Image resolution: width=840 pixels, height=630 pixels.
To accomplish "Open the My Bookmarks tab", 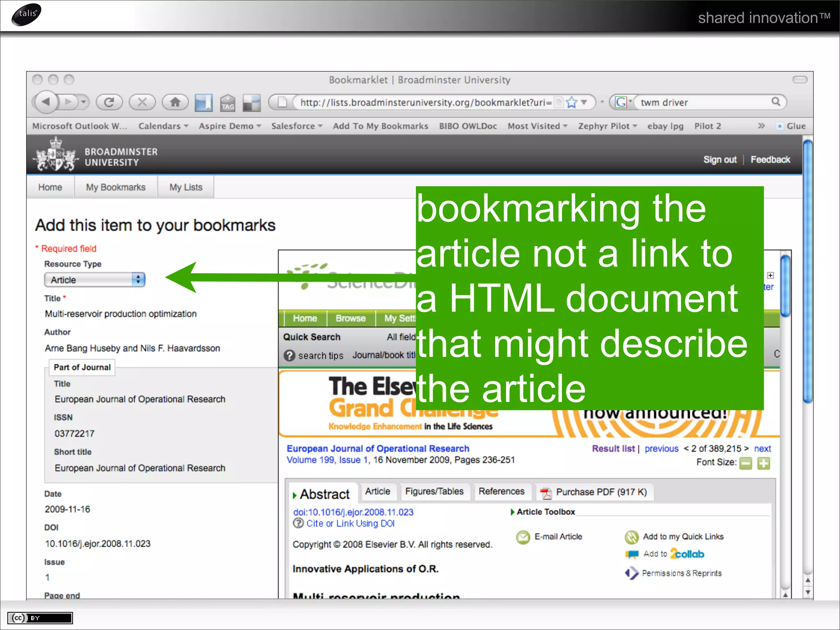I will click(116, 187).
